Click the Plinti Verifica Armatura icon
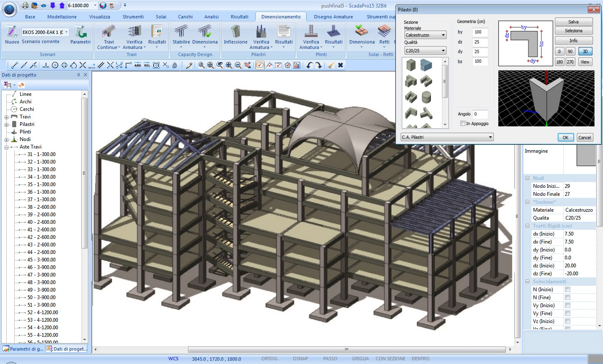Viewport: 603px width, 364px height. tap(311, 32)
